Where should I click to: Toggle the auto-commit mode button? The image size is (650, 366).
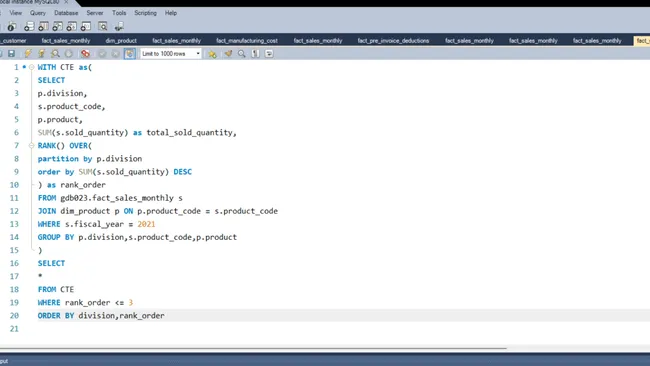pyautogui.click(x=129, y=53)
